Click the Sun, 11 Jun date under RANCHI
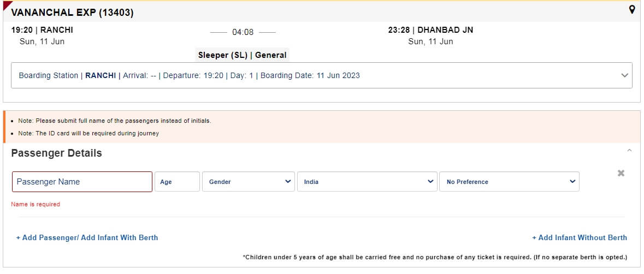 click(x=42, y=41)
